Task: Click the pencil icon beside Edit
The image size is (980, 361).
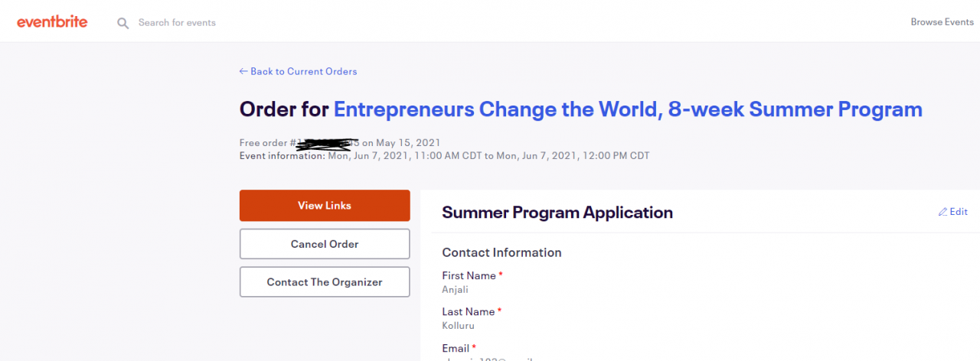Action: click(x=942, y=212)
